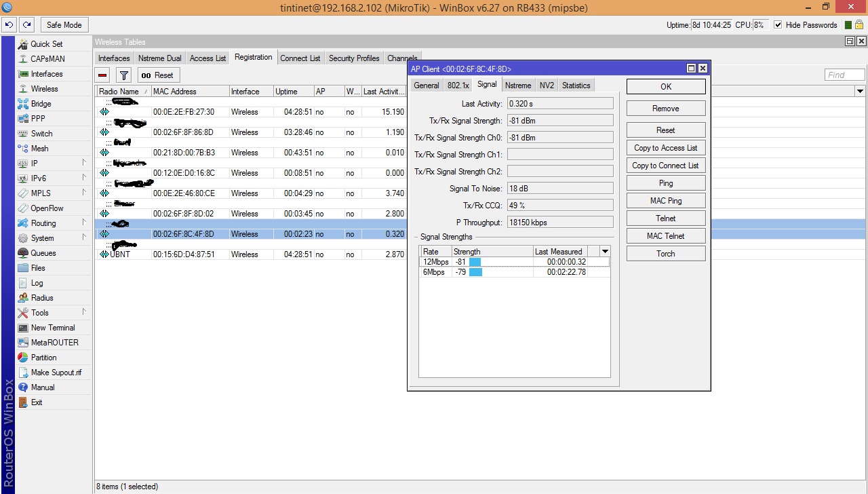Open the General tab in AP Client

(x=427, y=85)
